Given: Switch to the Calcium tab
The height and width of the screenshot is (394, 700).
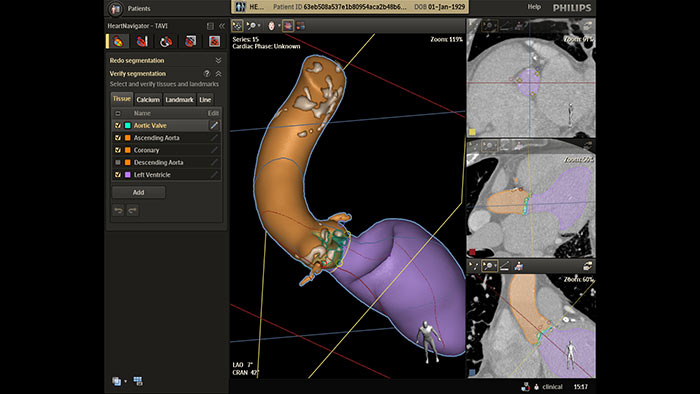Looking at the screenshot, I should 148,100.
